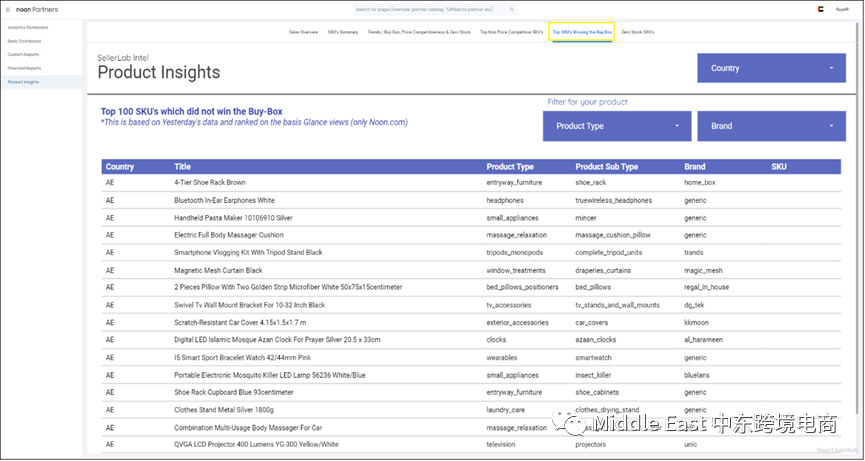
Task: Open Zero Stock SKU's tab
Action: click(x=638, y=32)
